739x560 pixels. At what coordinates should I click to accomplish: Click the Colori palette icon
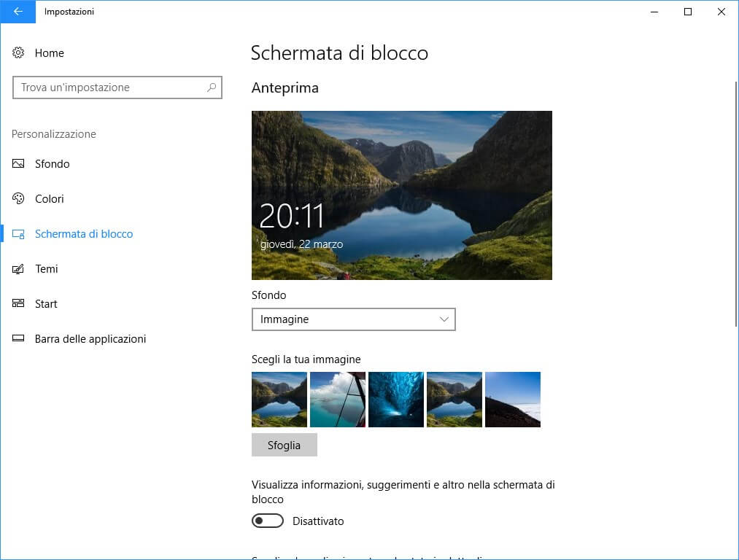coord(19,199)
